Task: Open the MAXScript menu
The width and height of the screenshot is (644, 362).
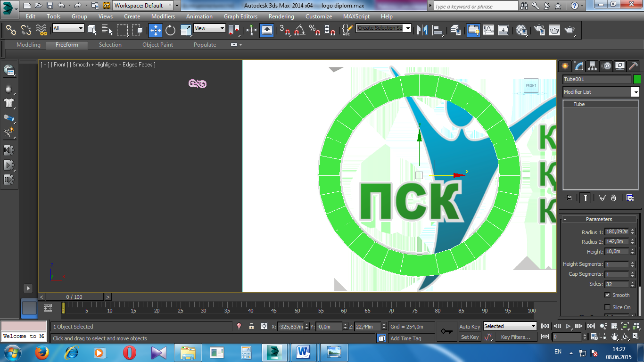Action: [x=356, y=16]
